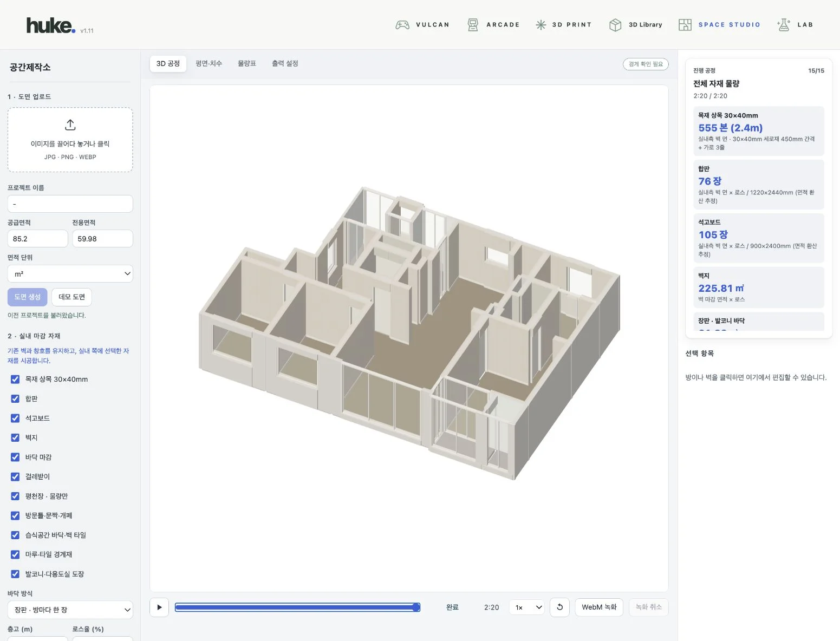Click the 데모 도면 button
This screenshot has width=840, height=641.
click(71, 297)
